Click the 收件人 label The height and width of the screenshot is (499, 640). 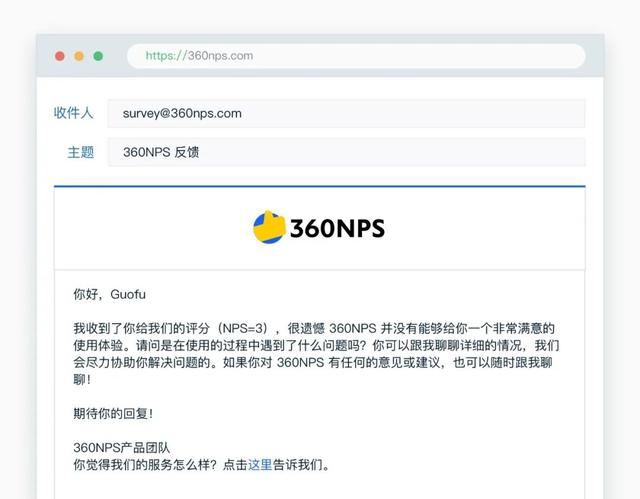pyautogui.click(x=73, y=113)
